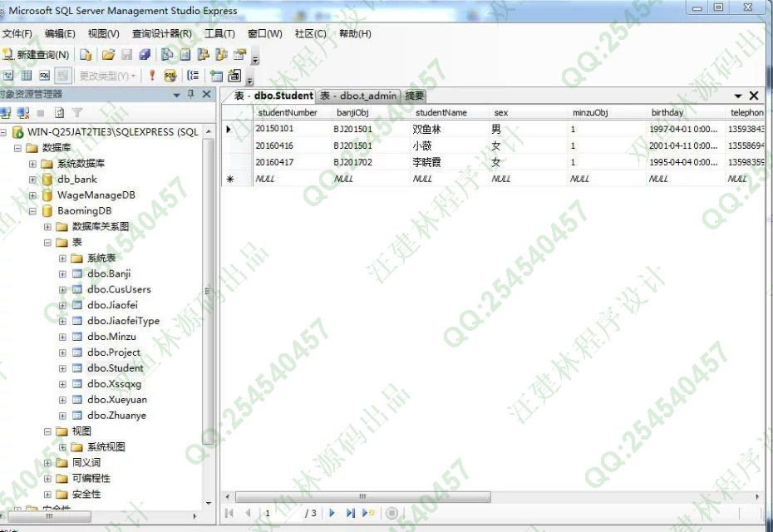
Task: Open the 文件(F) menu
Action: (17, 33)
